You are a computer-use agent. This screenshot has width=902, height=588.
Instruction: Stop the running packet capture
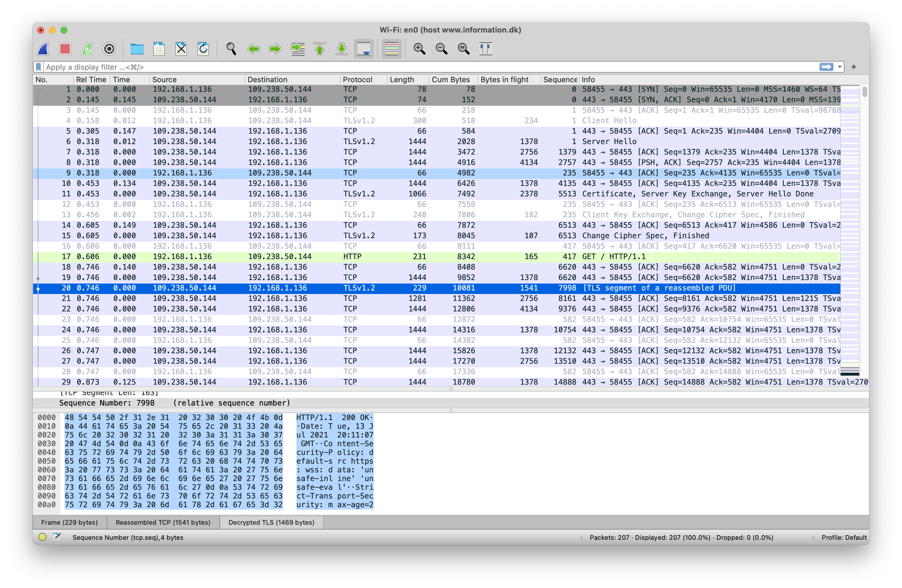(65, 49)
